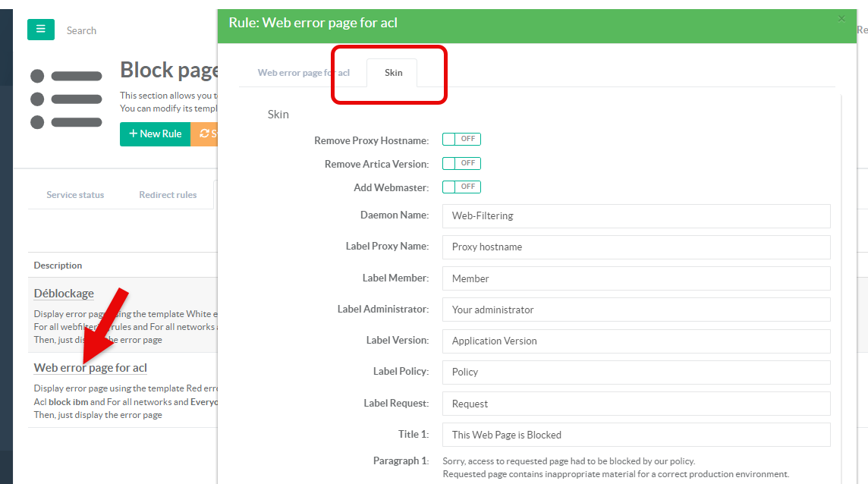Select the Label Policy input field
The image size is (868, 484).
pos(636,372)
